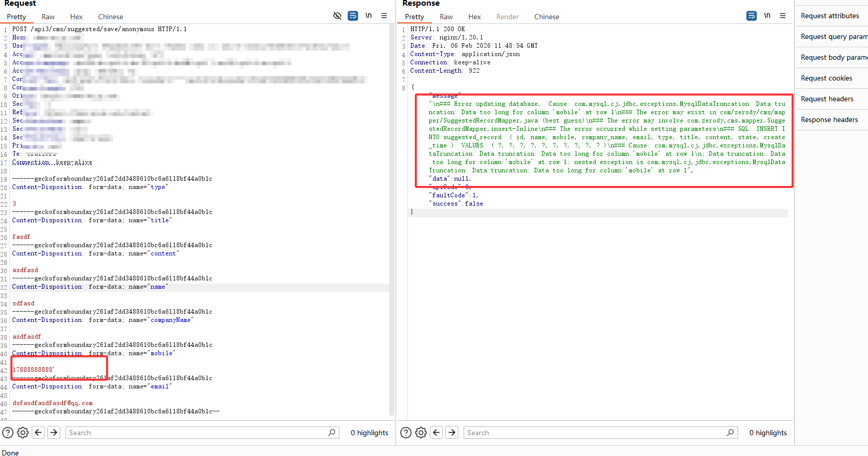Click response panel help icon

(x=406, y=433)
